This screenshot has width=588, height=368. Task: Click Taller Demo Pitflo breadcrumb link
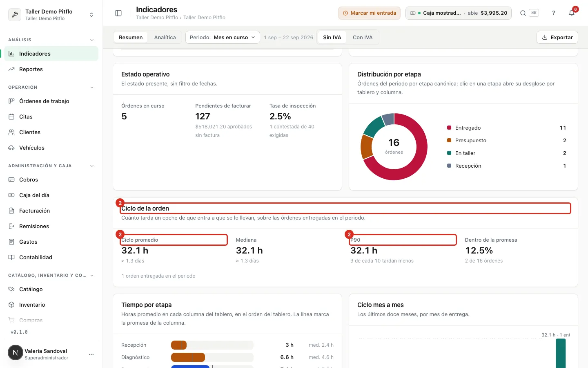point(157,18)
